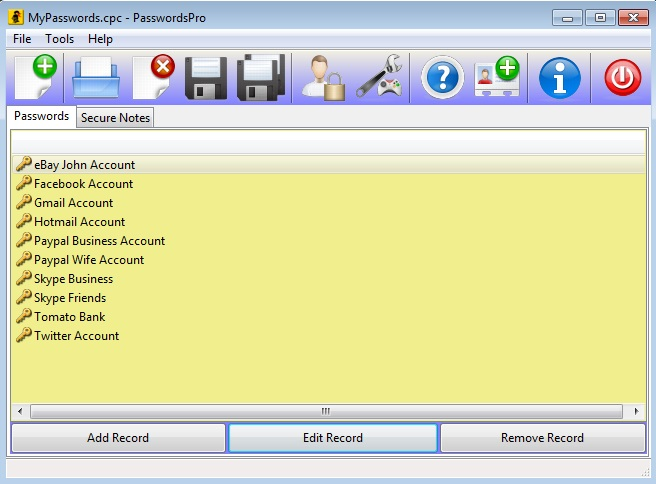Click the horizontal scrollbar right arrow
Screen dimensions: 656x484
637,411
